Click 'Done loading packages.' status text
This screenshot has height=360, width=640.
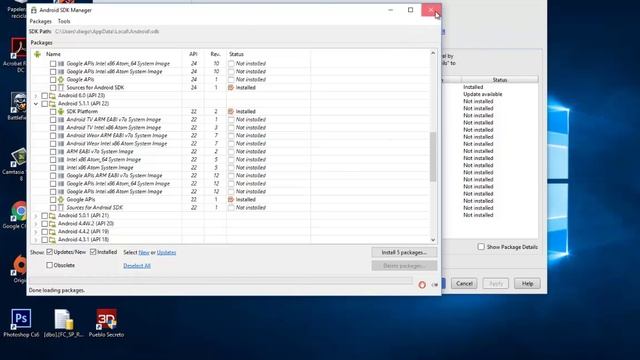coord(57,290)
